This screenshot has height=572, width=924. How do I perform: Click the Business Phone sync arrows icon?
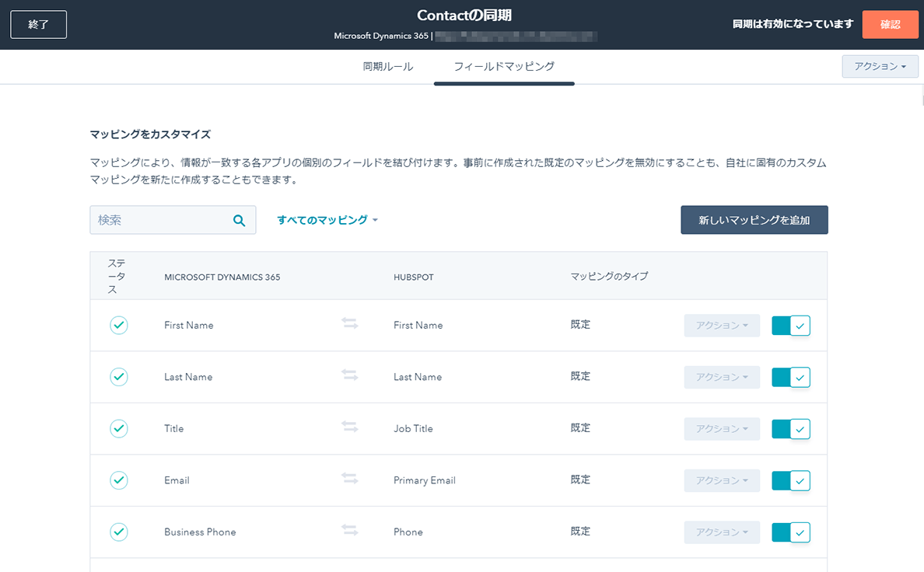(x=350, y=531)
